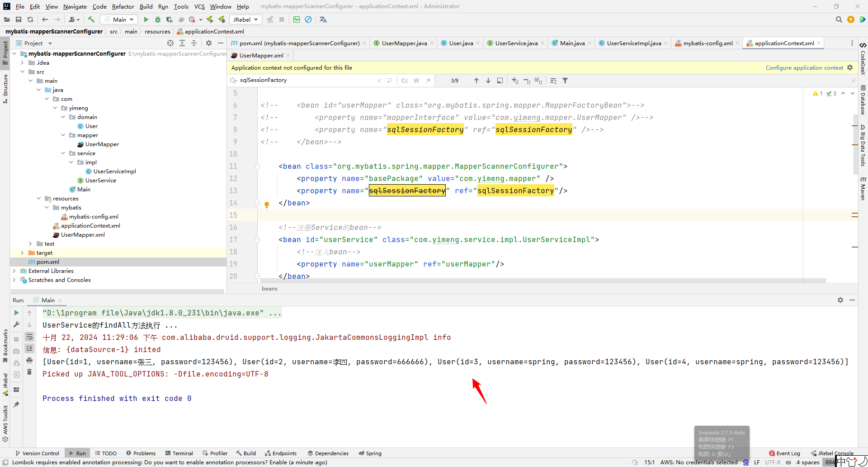Clear all output trash icon
This screenshot has height=467, width=868.
(29, 372)
